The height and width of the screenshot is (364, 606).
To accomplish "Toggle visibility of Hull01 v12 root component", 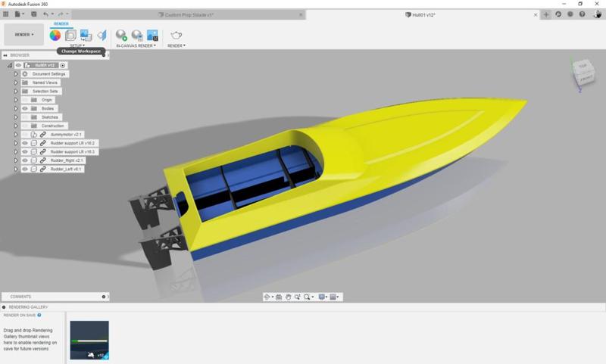I will tap(18, 65).
